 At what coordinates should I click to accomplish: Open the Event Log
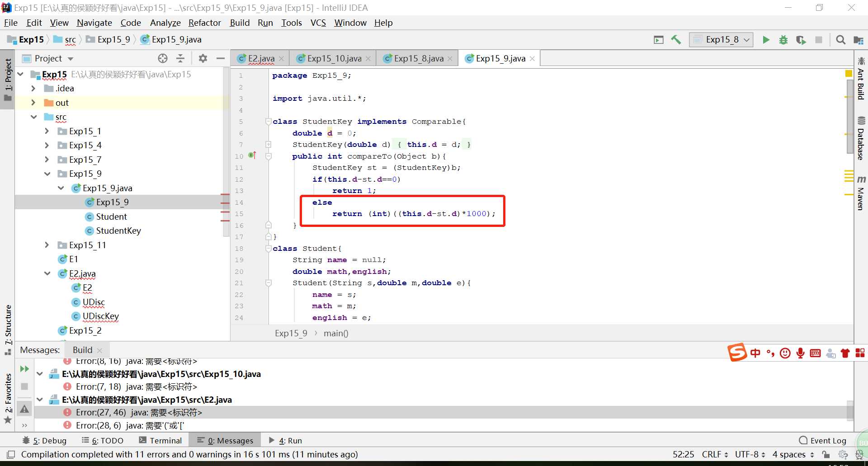tap(823, 440)
